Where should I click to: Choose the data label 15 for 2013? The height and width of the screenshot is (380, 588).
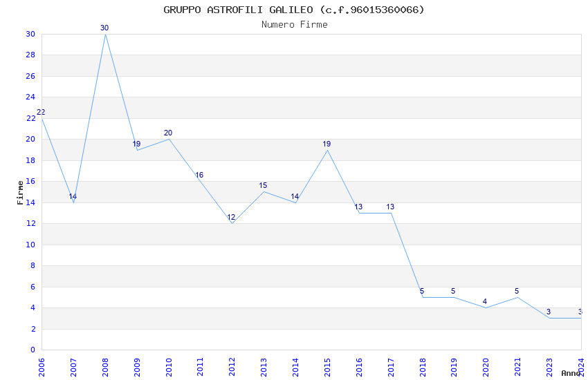pos(263,186)
